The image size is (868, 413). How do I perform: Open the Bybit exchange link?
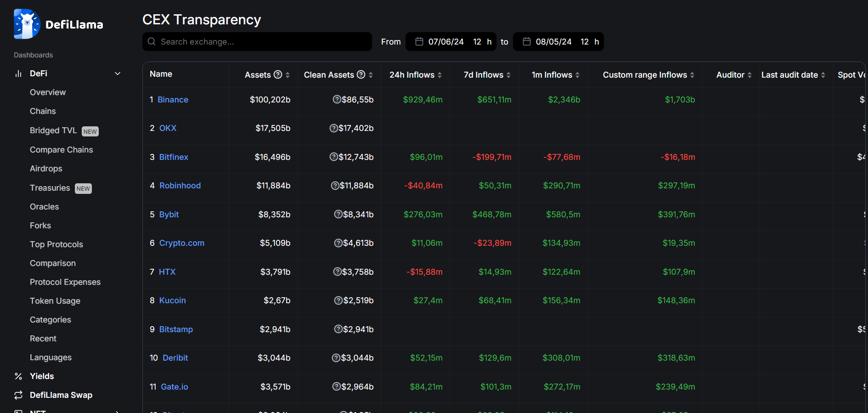(169, 215)
